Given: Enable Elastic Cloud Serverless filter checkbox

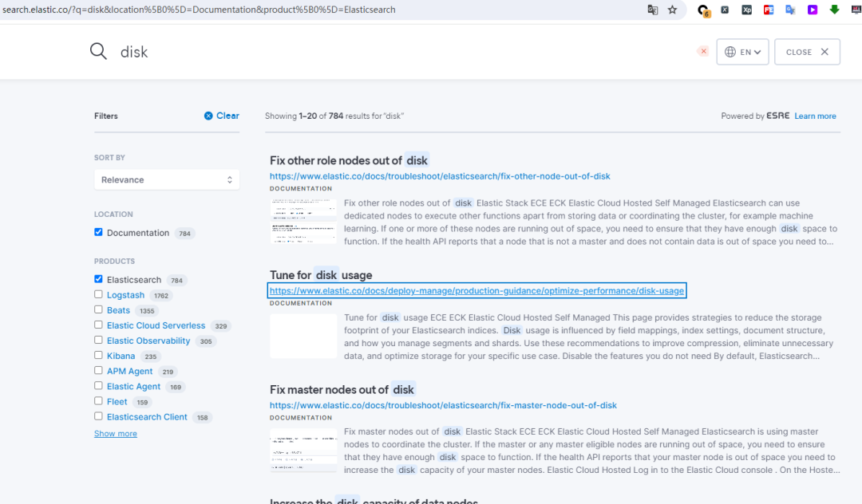Looking at the screenshot, I should 98,325.
